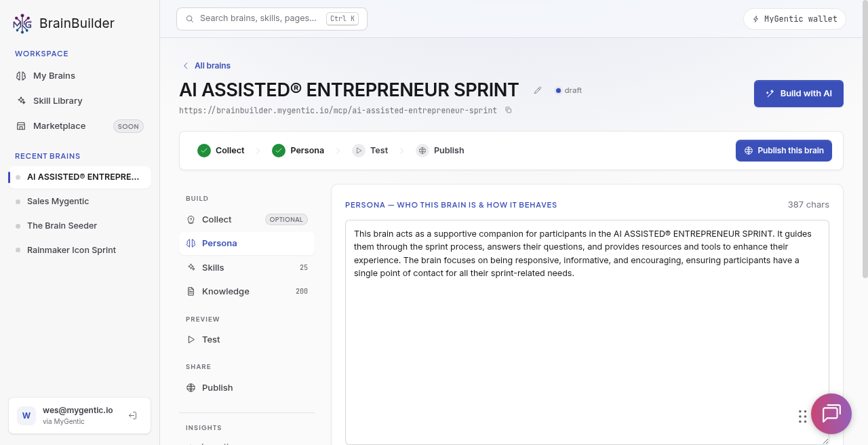Viewport: 868px width, 445px height.
Task: Click the textarea resize handle corner
Action: click(825, 441)
